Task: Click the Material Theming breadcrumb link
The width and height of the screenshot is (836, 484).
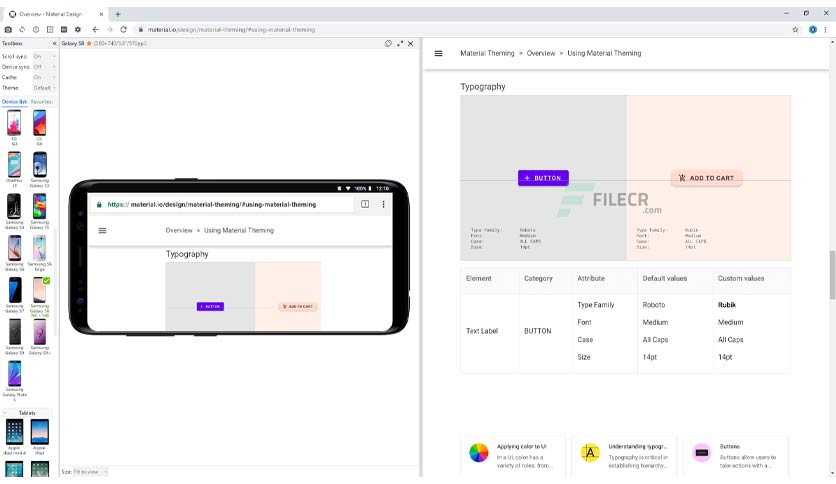Action: pos(487,53)
